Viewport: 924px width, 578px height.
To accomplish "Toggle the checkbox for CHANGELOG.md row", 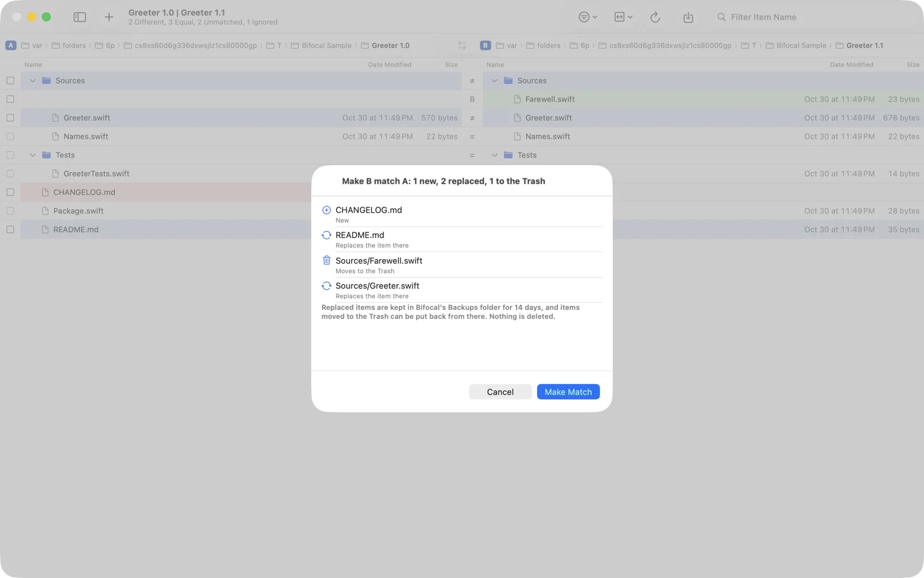I will point(10,192).
